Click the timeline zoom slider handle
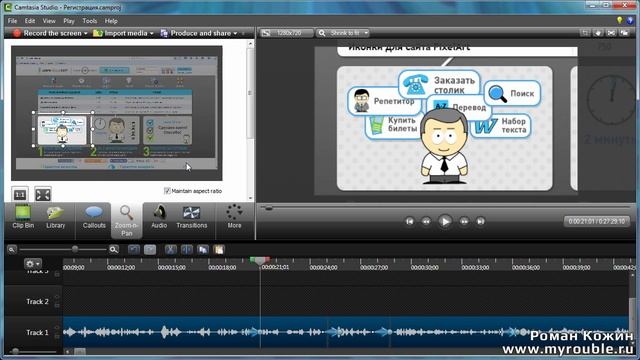The width and height of the screenshot is (640, 360). click(x=75, y=249)
